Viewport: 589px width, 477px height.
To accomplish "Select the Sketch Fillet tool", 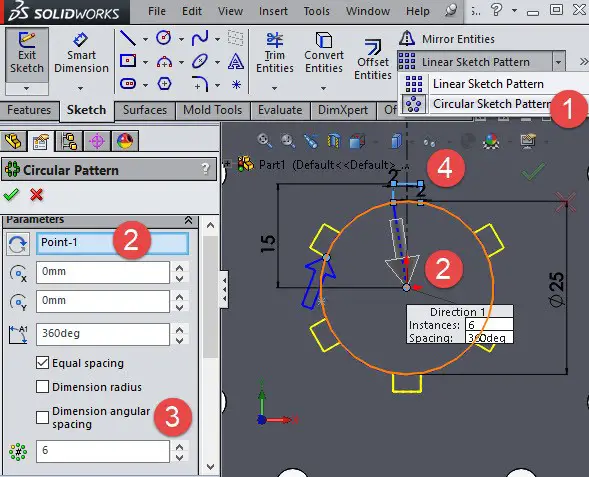I will 200,84.
